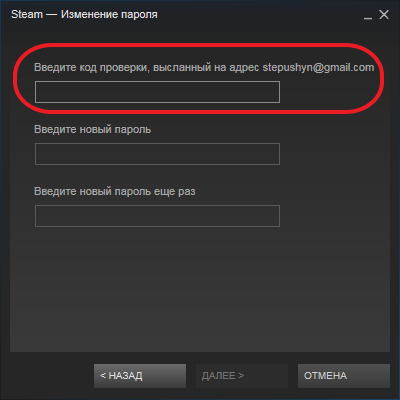Click the right arrow on the ДАЛЕЕ button

(x=241, y=376)
